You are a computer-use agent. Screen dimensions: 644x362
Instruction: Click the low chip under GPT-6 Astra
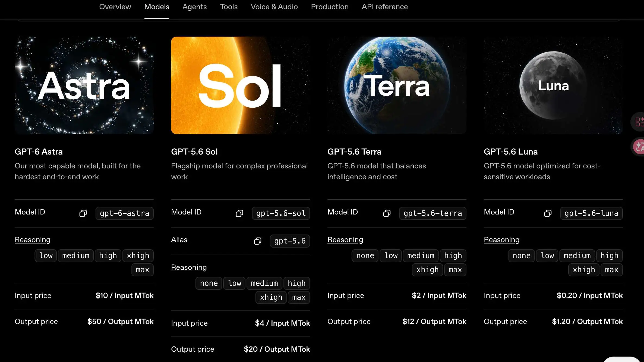[x=46, y=256]
